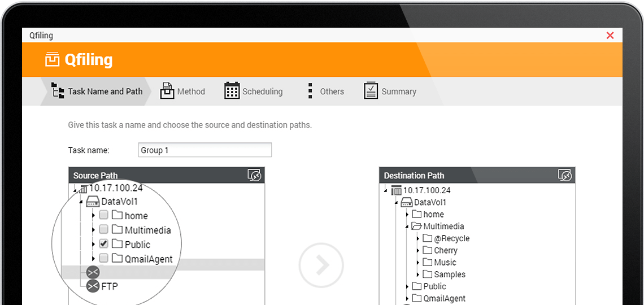The image size is (644, 305).
Task: Click the remote icon in the highlighted Source Path row
Action: pyautogui.click(x=93, y=272)
